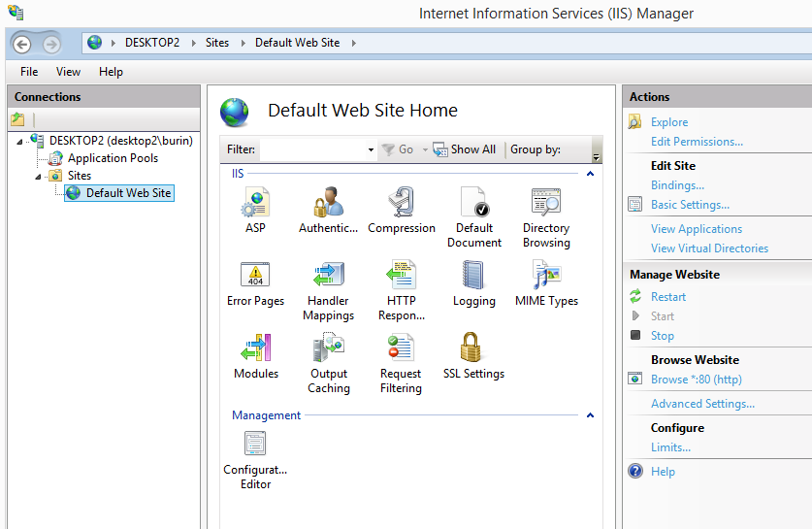This screenshot has height=529, width=812.
Task: Click the Filter text input field
Action: coord(311,149)
